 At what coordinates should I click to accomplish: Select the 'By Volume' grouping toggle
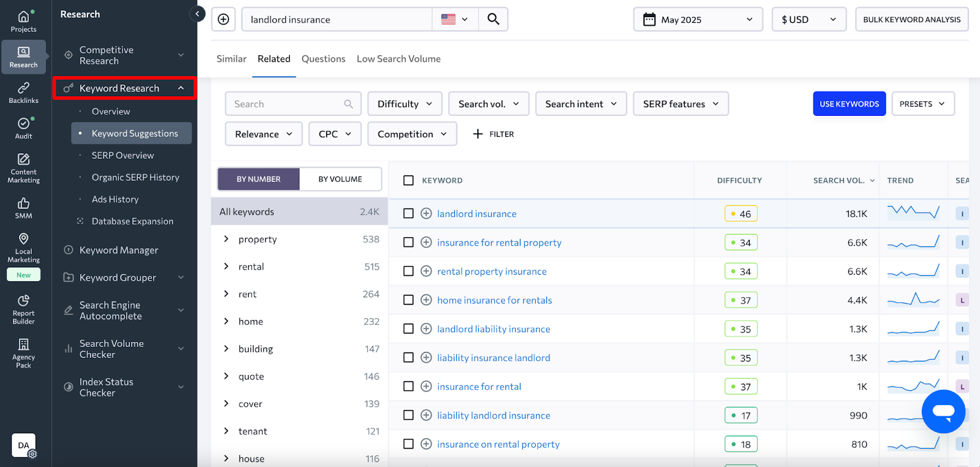[x=340, y=179]
